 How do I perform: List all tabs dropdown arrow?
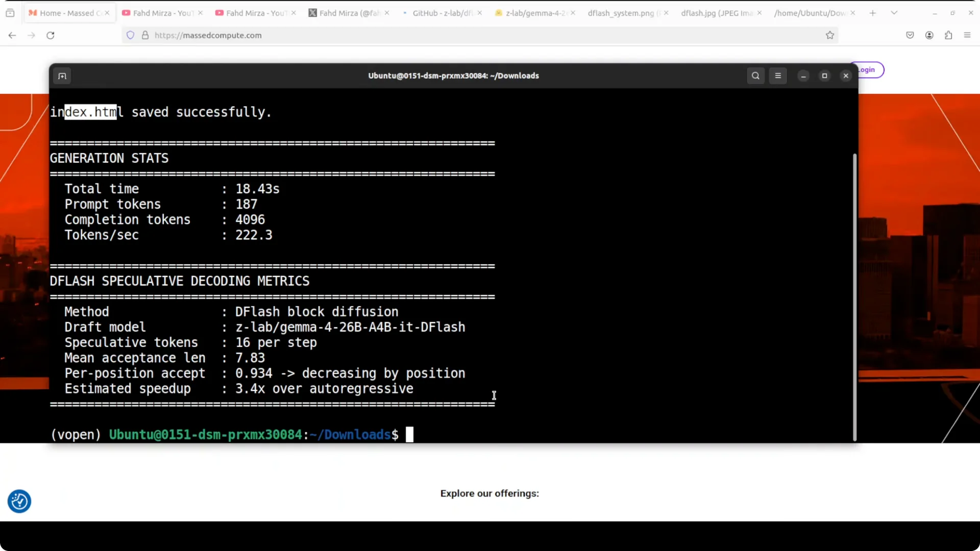coord(894,13)
